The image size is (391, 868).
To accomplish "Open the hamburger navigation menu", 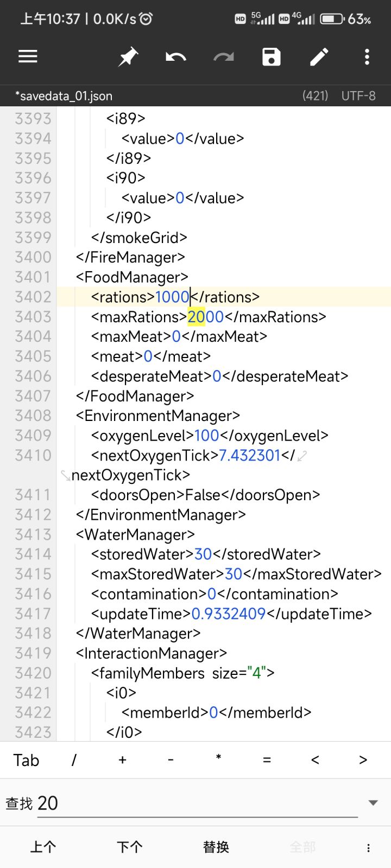I will [28, 56].
